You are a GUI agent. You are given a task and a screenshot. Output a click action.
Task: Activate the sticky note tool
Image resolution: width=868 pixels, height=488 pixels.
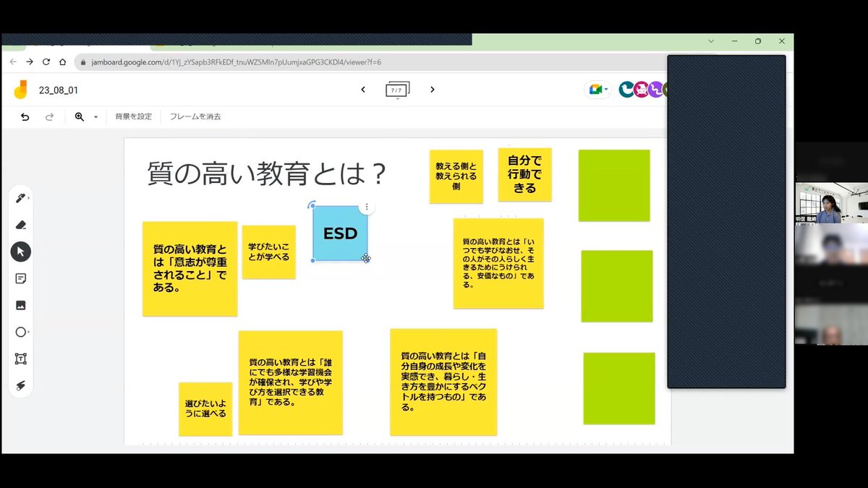pos(21,278)
